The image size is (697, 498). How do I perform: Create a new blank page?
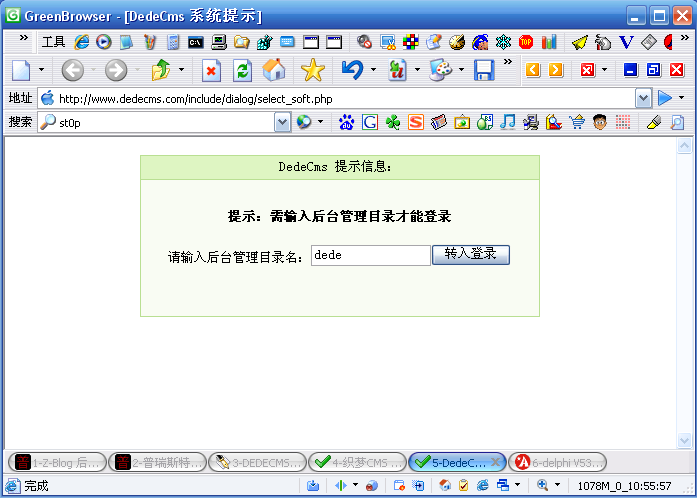21,70
